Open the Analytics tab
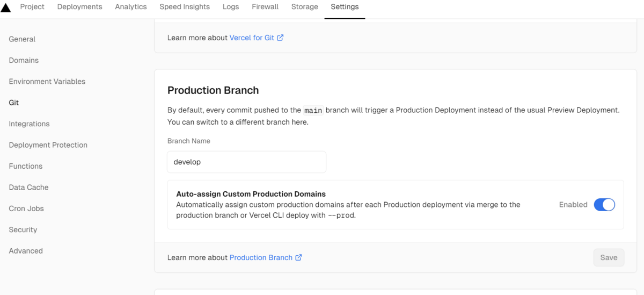Screen dimensions: 644x295 coord(131,7)
